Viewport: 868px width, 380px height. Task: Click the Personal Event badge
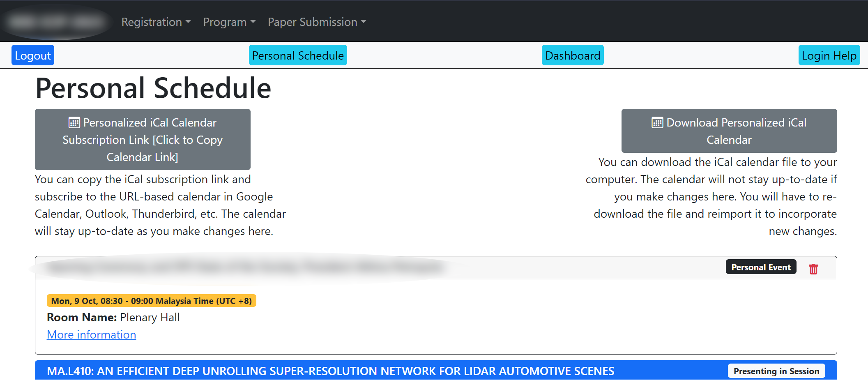(760, 267)
